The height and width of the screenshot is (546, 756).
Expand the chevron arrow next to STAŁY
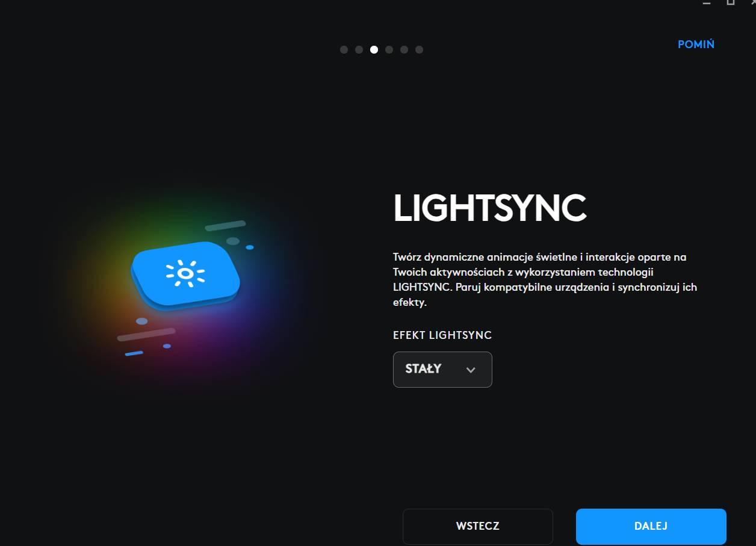(x=471, y=370)
